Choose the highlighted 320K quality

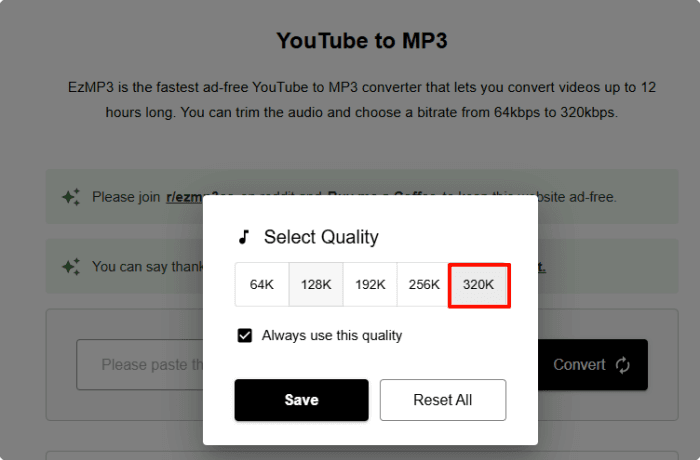[479, 285]
